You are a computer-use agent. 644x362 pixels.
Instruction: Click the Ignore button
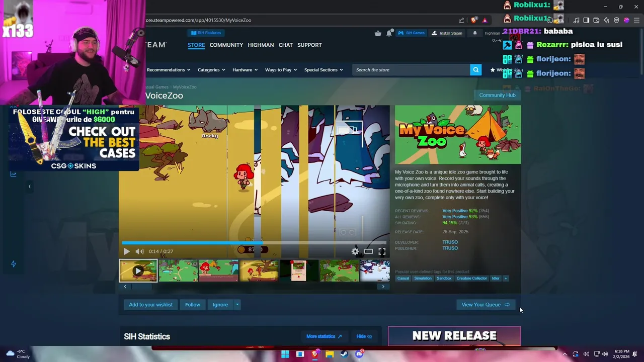(220, 305)
